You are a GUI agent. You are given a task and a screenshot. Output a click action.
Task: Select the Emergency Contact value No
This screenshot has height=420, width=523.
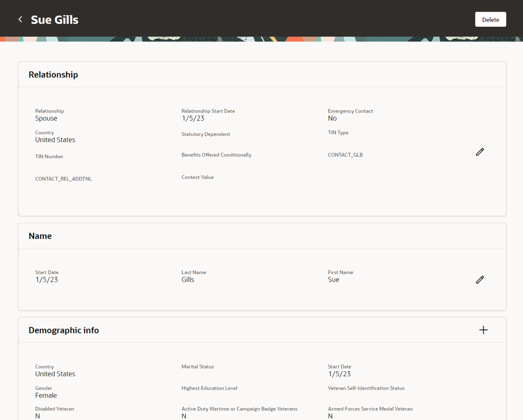(332, 118)
